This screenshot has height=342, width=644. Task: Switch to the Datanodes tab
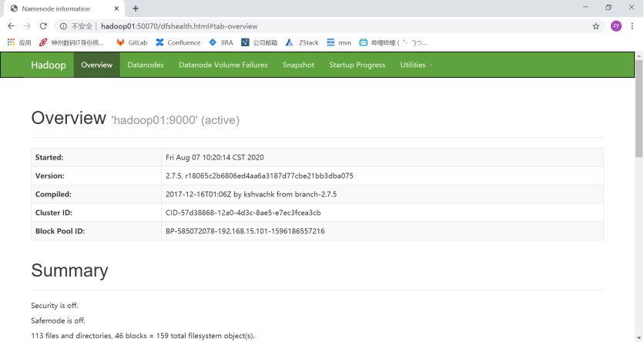point(146,65)
